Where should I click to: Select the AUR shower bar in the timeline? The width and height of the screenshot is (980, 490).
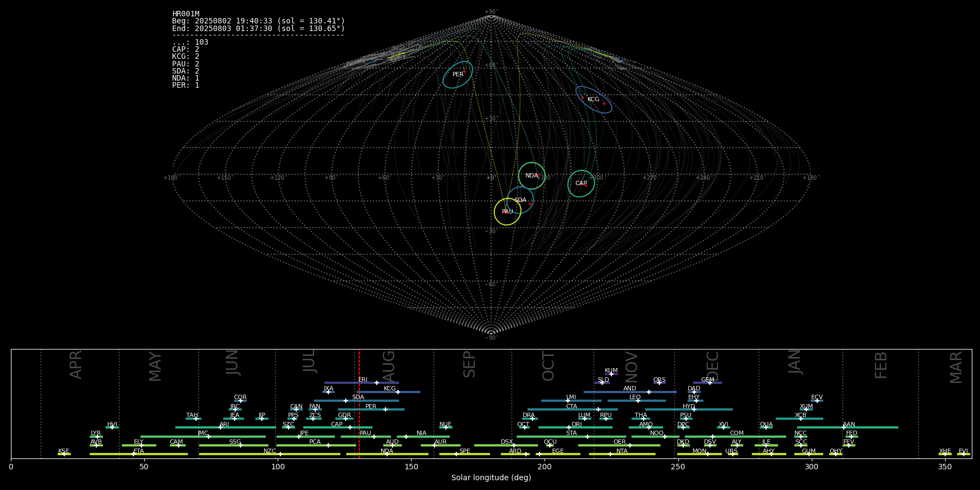pyautogui.click(x=440, y=445)
